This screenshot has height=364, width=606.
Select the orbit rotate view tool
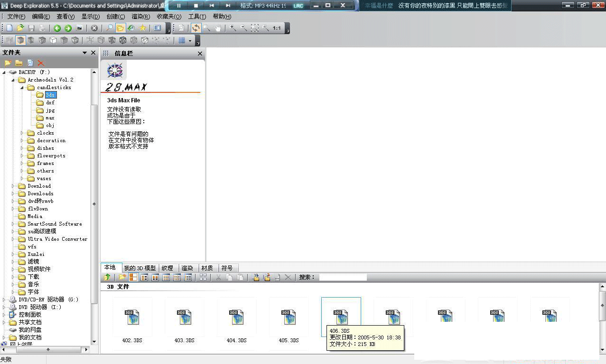click(x=196, y=28)
